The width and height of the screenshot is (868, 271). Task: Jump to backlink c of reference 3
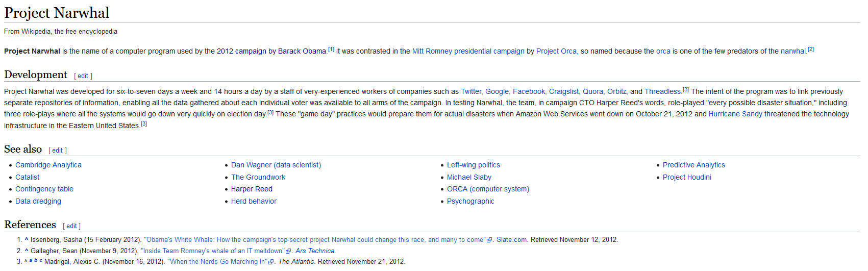pyautogui.click(x=41, y=260)
